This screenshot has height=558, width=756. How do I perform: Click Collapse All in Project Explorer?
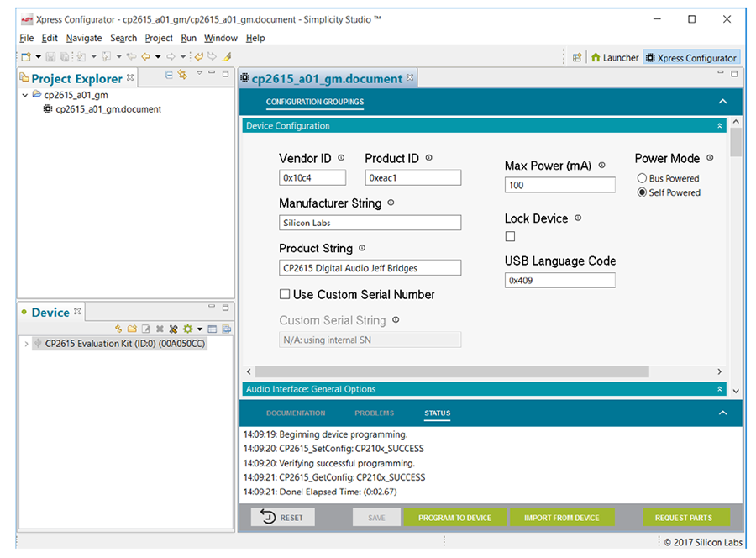coord(169,74)
